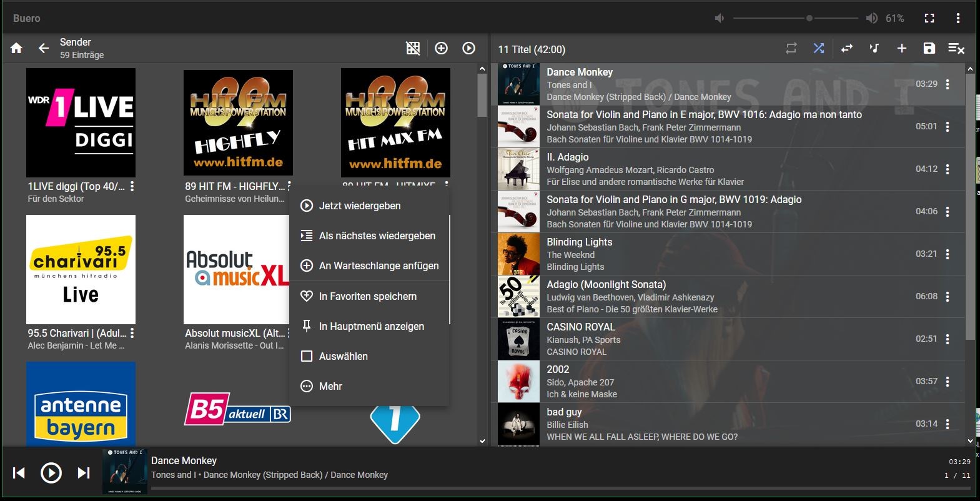
Task: Choose Jetzt wiedergeben from the context menu
Action: (x=369, y=206)
